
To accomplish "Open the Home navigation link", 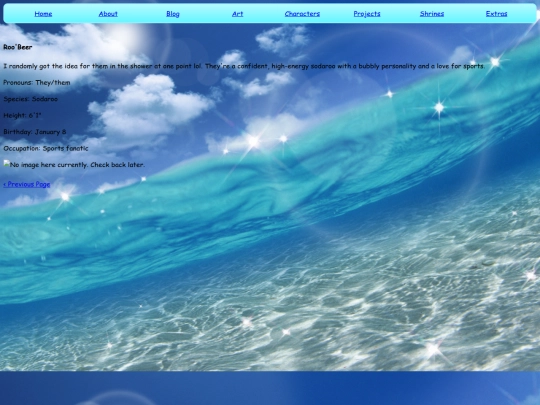I will coord(43,14).
